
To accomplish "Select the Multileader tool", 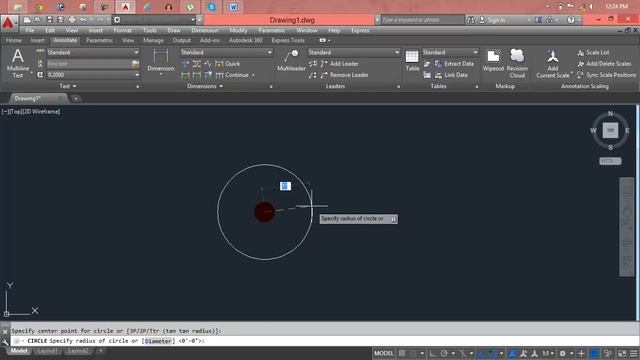I will pyautogui.click(x=291, y=60).
